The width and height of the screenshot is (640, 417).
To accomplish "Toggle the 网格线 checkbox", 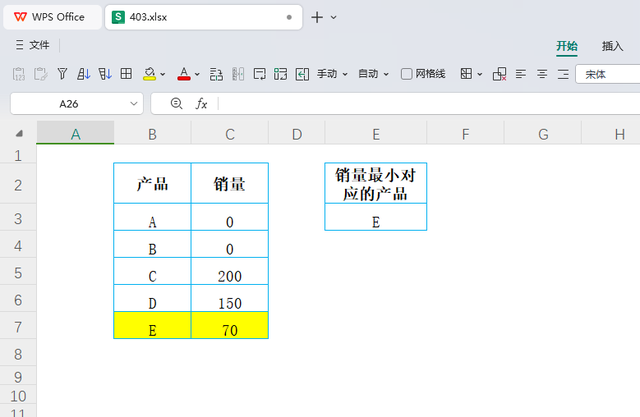I will coord(407,74).
